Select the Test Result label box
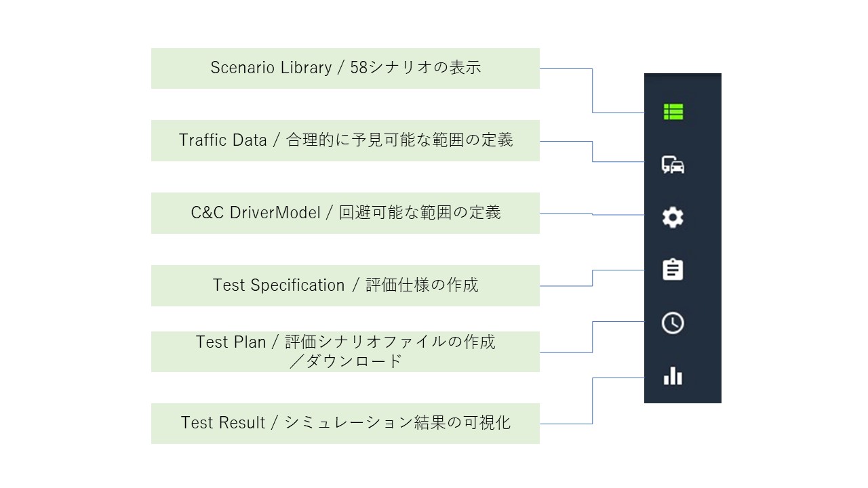This screenshot has height=488, width=868. 345,423
